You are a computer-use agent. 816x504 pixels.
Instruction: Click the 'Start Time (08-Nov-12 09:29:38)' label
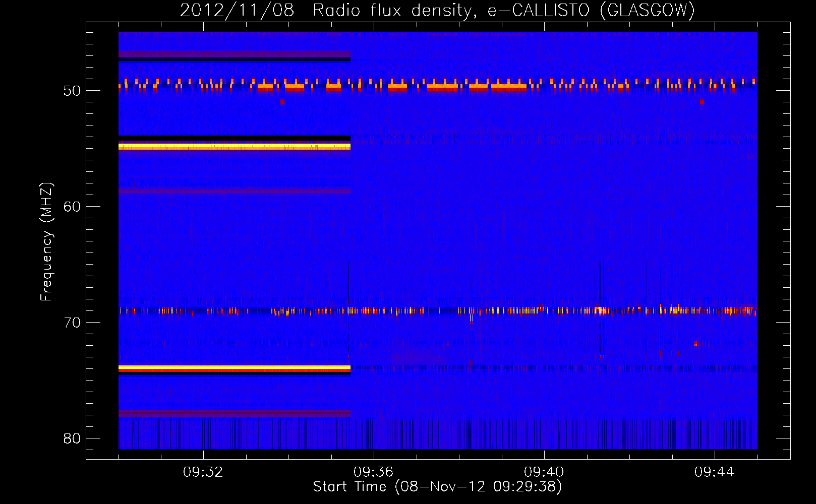(x=437, y=487)
